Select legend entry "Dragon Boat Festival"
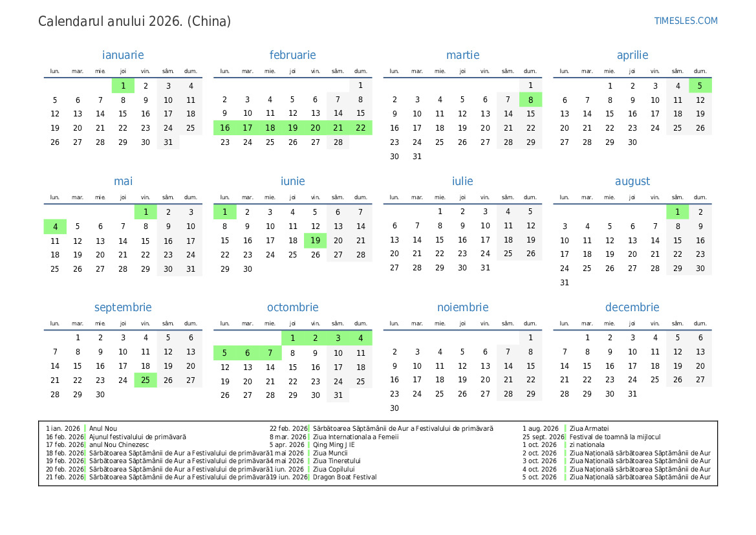Screen dimensions: 756x535 [x=345, y=477]
